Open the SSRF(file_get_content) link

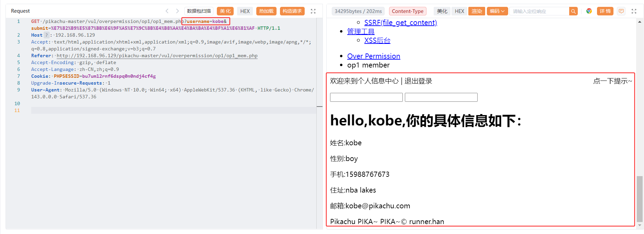pos(401,23)
